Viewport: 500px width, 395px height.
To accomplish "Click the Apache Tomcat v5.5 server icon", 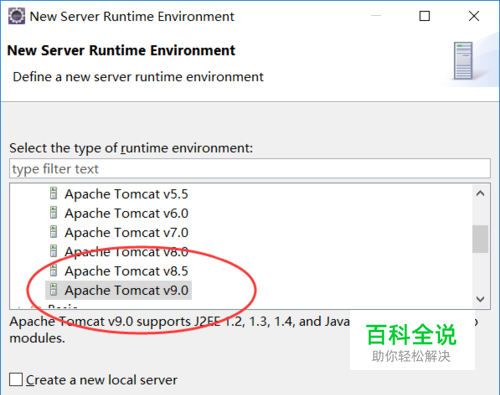I will (x=53, y=193).
